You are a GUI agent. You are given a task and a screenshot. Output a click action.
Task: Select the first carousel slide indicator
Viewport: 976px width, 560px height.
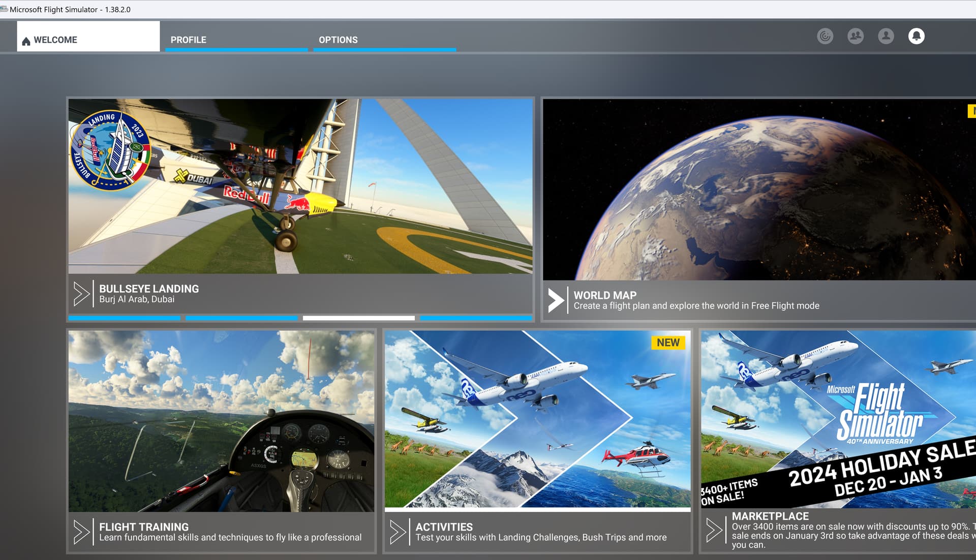pyautogui.click(x=125, y=318)
